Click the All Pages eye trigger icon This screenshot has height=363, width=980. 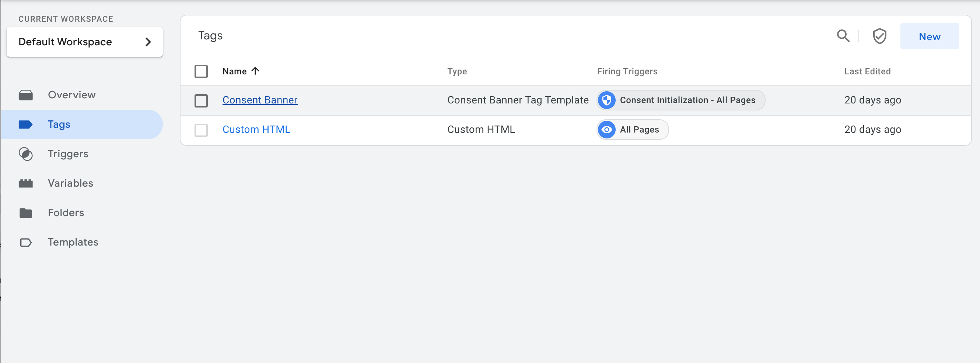607,130
